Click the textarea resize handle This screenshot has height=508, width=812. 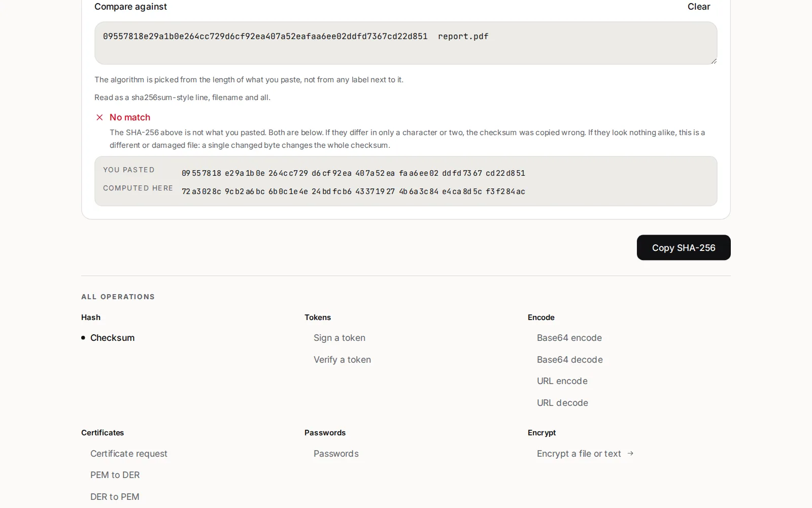click(714, 61)
